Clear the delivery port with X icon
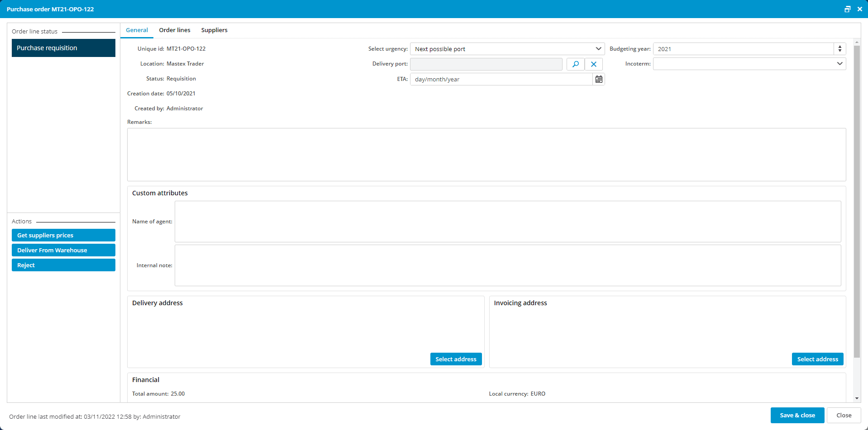Screen dimensions: 868x430 tap(594, 64)
